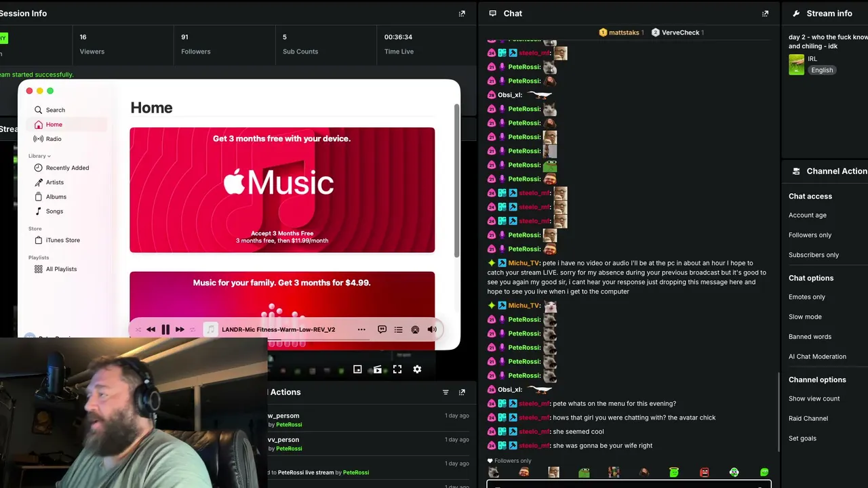Go back to the previous track in Music
Image resolution: width=868 pixels, height=488 pixels.
tap(151, 329)
